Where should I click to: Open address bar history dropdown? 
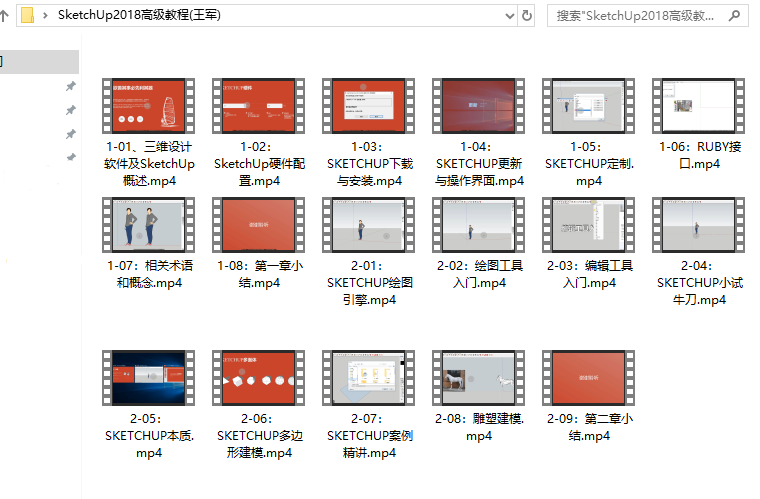point(509,16)
